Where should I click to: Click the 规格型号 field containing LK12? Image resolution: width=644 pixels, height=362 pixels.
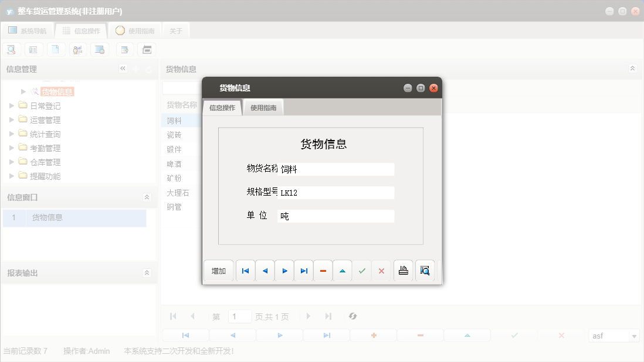[335, 192]
